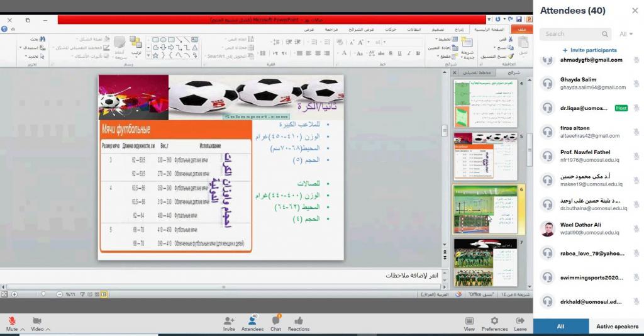
Task: Open the All filter dropdown beside search
Action: point(626,34)
